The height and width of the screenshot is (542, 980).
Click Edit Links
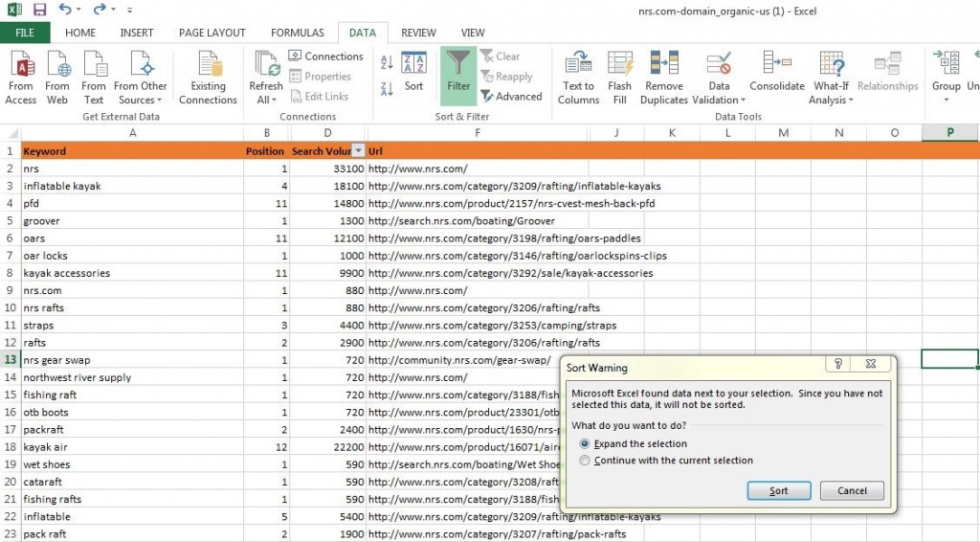320,97
